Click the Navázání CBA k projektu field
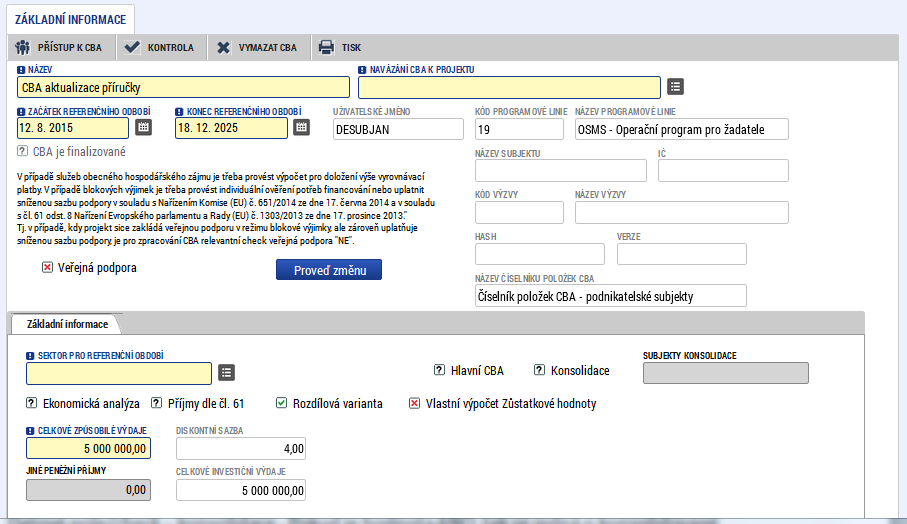Viewport: 907px width, 524px height. pyautogui.click(x=509, y=87)
